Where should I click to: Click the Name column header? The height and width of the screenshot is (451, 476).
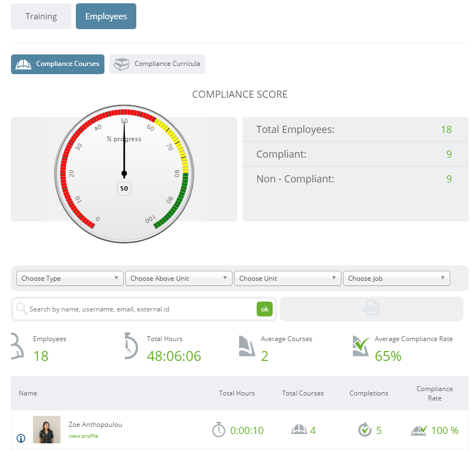click(28, 393)
